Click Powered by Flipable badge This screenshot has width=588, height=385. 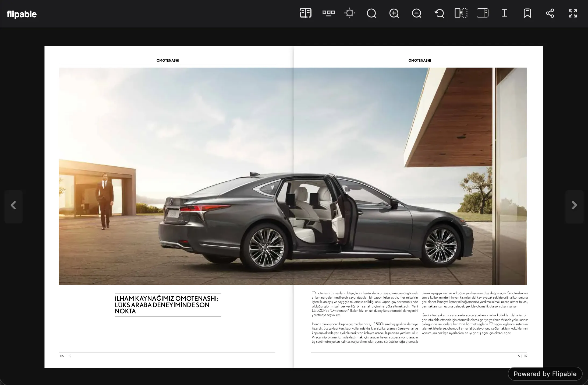[x=545, y=374]
